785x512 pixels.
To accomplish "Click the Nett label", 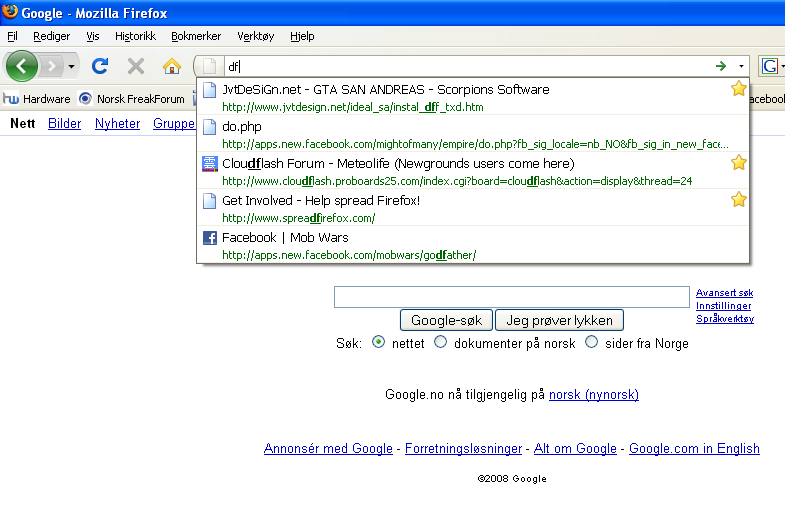I will click(23, 124).
